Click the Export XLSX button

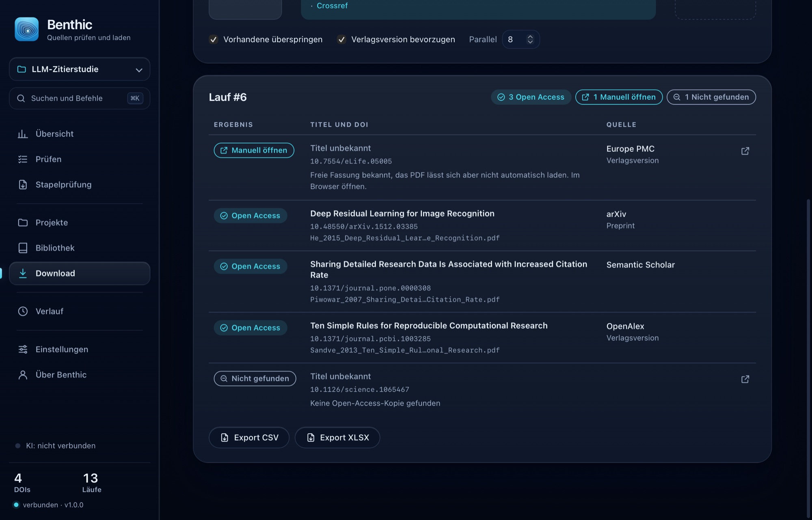[337, 438]
